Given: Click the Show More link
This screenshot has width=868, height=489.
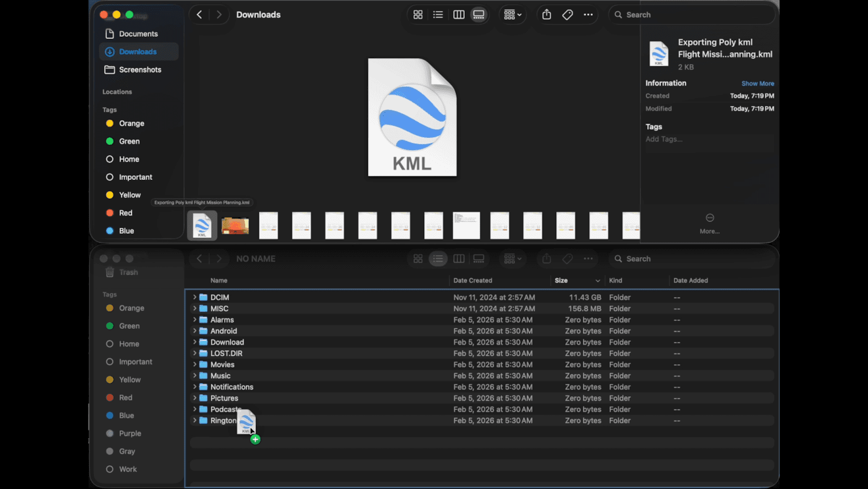Looking at the screenshot, I should coord(757,83).
